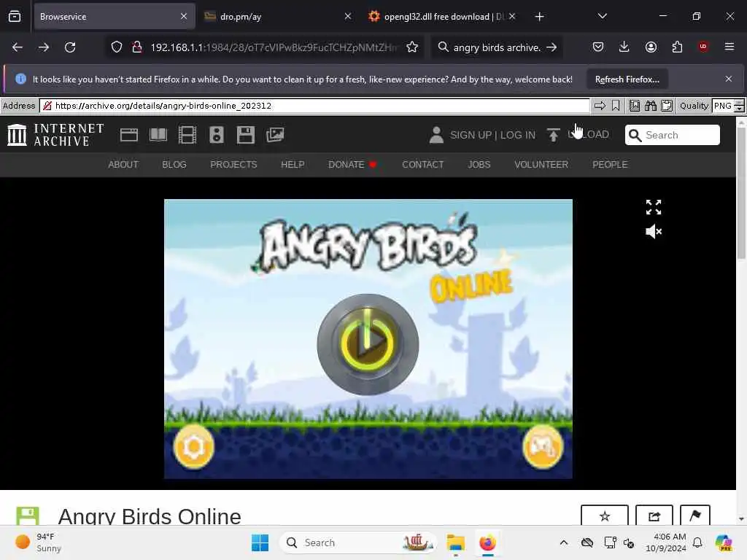Open the BLOG link
747x560 pixels.
click(174, 165)
